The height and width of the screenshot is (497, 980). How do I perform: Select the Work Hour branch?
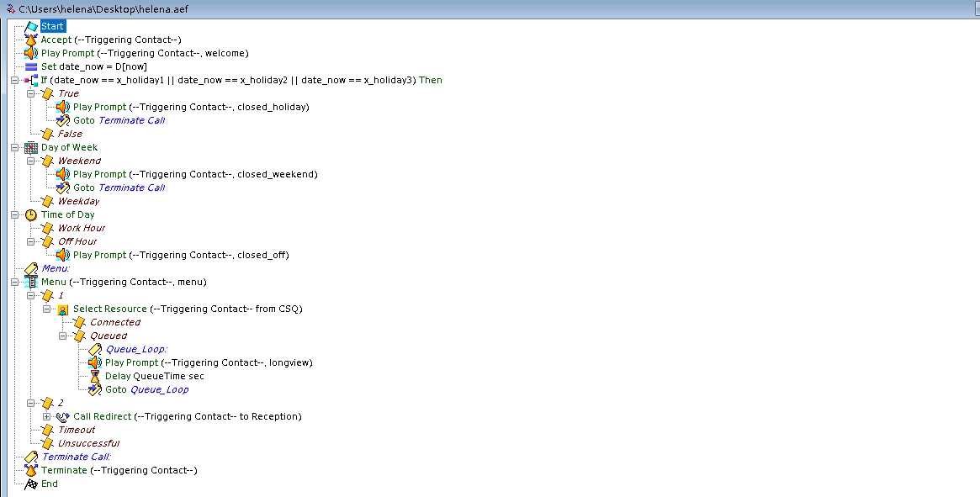tap(81, 228)
